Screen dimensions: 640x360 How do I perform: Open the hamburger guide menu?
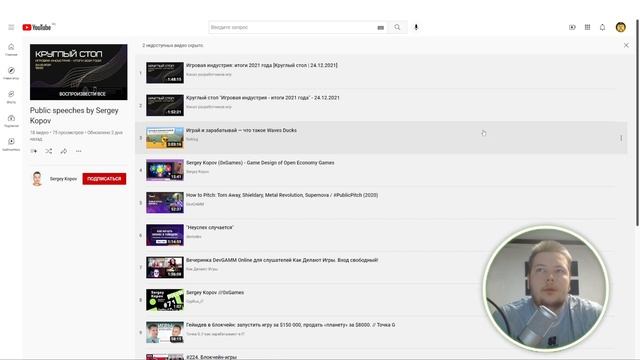(x=11, y=27)
